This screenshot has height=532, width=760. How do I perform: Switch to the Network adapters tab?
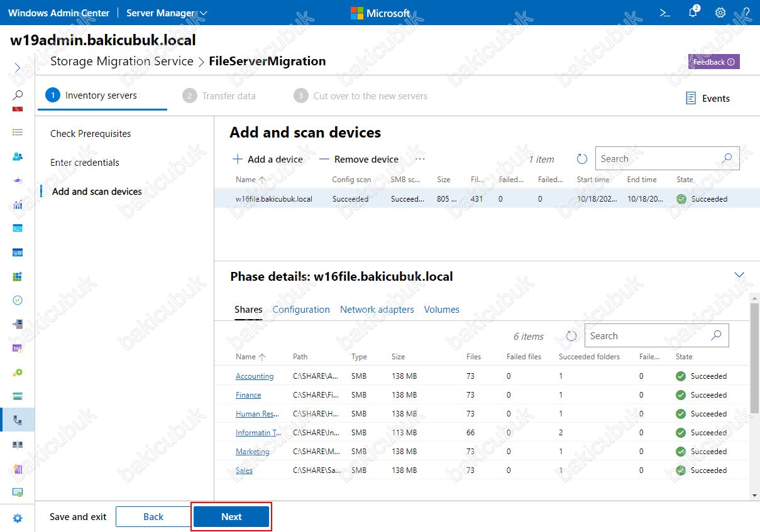tap(377, 310)
